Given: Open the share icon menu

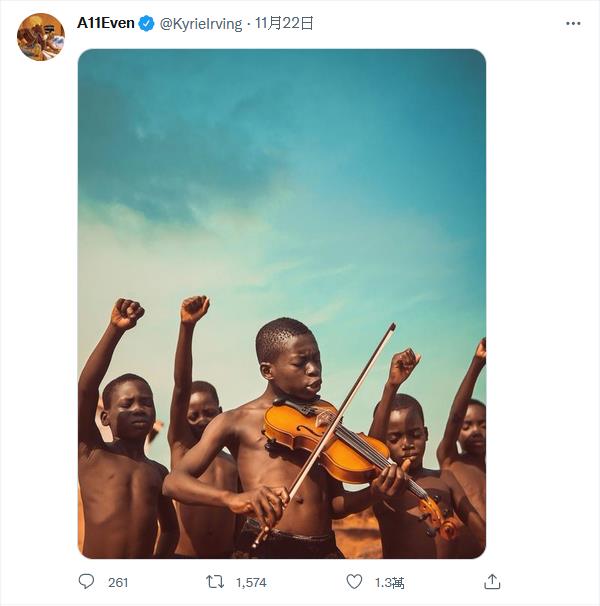Looking at the screenshot, I should coord(491,581).
